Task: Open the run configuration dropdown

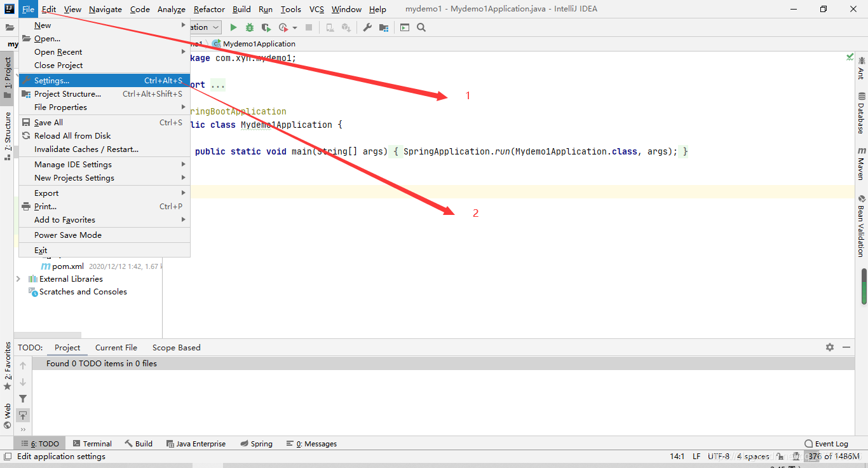Action: pos(205,27)
